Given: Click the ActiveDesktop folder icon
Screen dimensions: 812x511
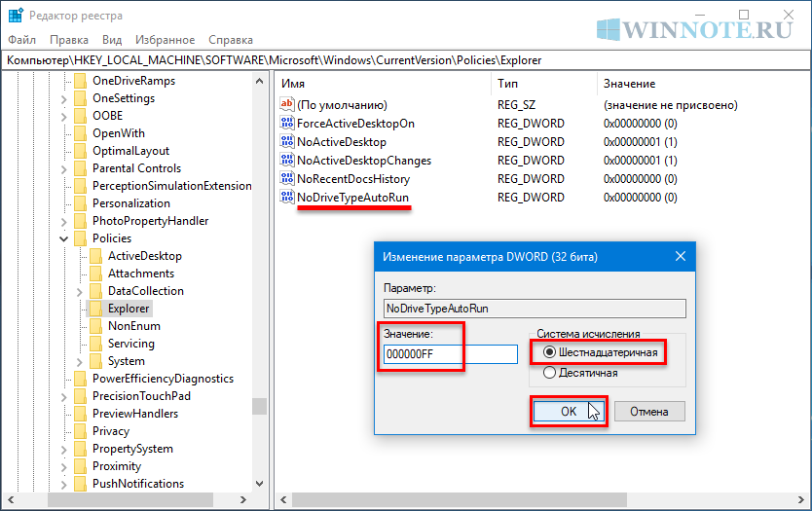Looking at the screenshot, I should pyautogui.click(x=95, y=256).
